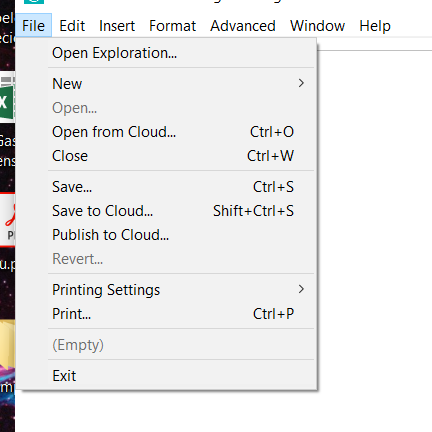
Task: Open the Edit menu
Action: pos(72,26)
